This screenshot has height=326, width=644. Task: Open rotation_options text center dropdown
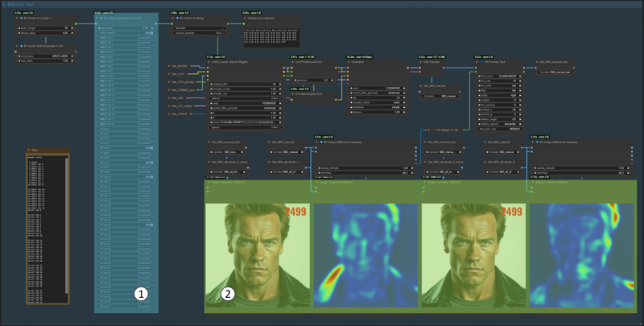click(x=500, y=124)
